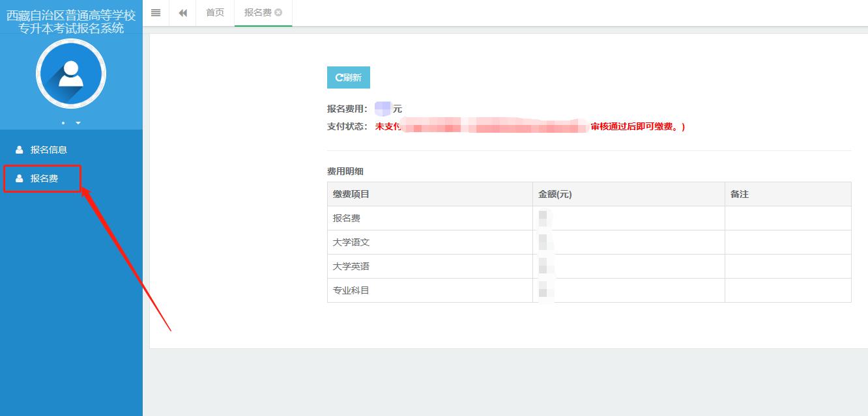Expand the user dropdown caret below avatar
868x416 pixels.
click(78, 123)
